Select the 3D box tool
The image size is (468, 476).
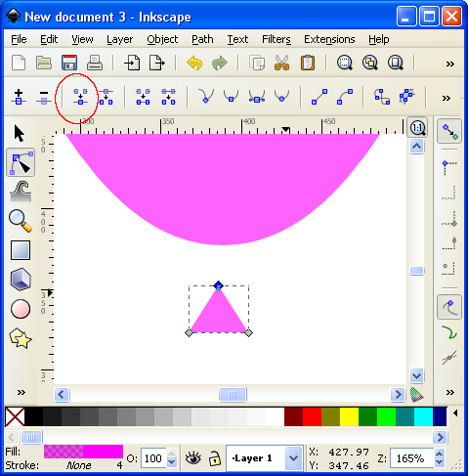[x=21, y=280]
